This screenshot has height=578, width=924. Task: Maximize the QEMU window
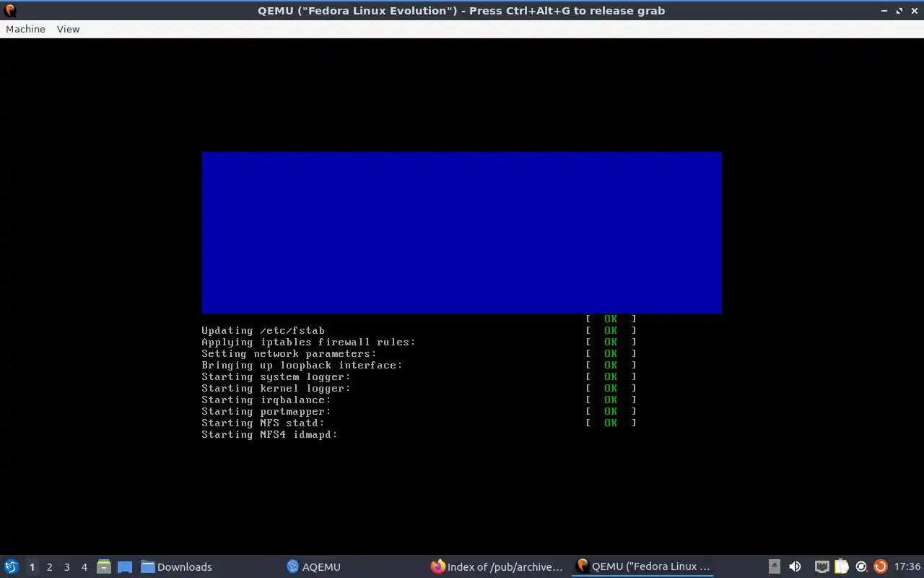pos(899,11)
